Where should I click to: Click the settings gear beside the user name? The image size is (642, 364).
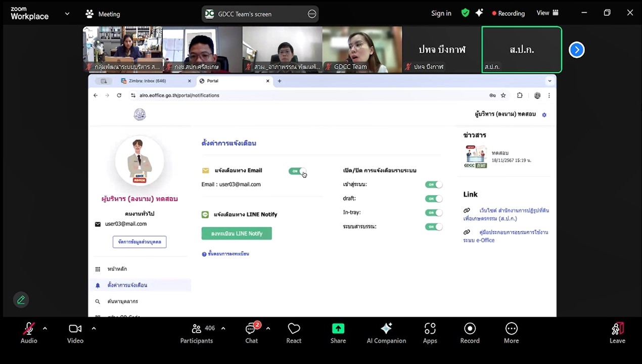tap(544, 115)
